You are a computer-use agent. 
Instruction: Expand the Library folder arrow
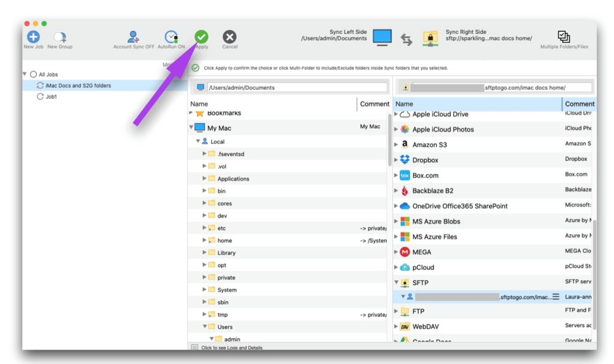point(204,252)
